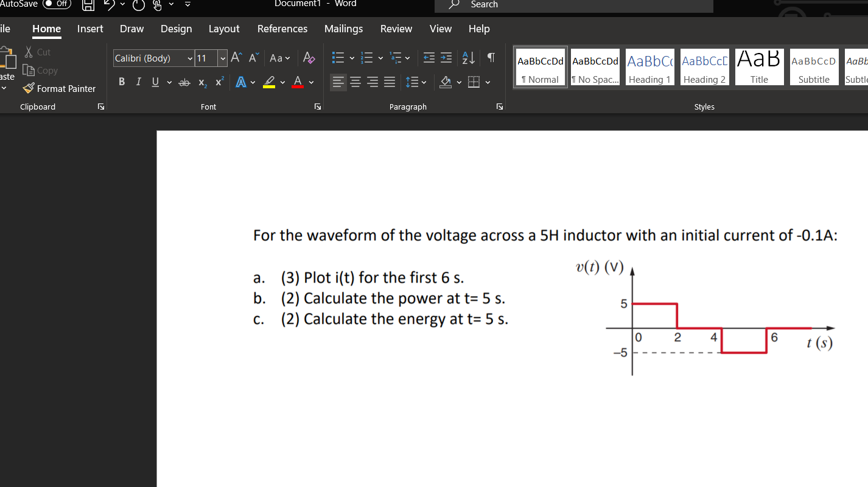The height and width of the screenshot is (487, 868).
Task: Open the Draw tab
Action: click(131, 29)
